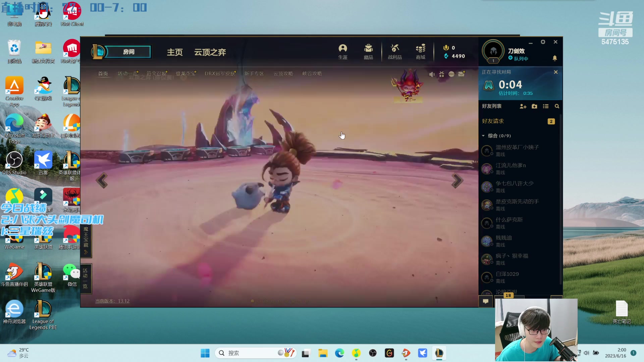
Task: Select friend 贱贱迪
Action: point(518,241)
